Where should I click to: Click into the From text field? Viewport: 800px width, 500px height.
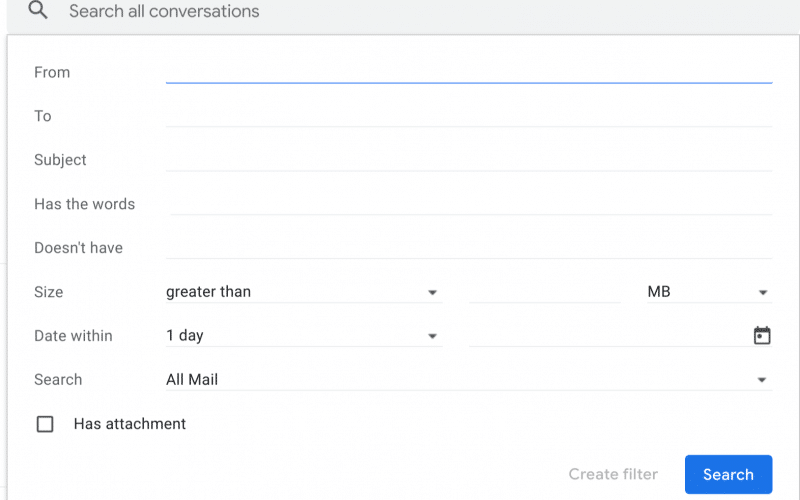coord(468,72)
